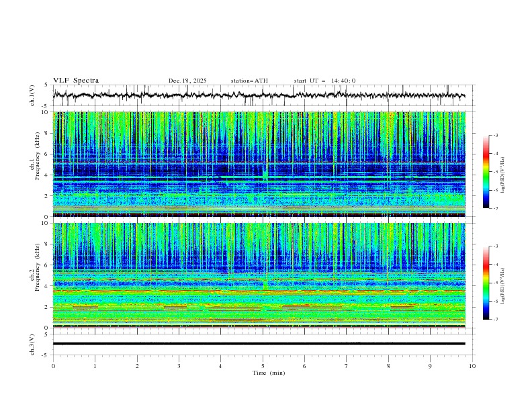This screenshot has width=532, height=411.
Task: Click the ch.1(V) axis label
Action: [x=32, y=95]
